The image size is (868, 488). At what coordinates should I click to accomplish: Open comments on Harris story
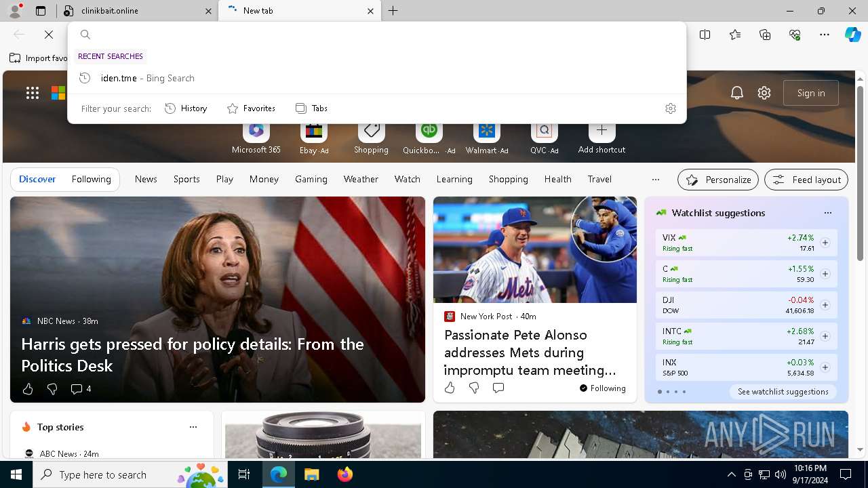tap(81, 388)
